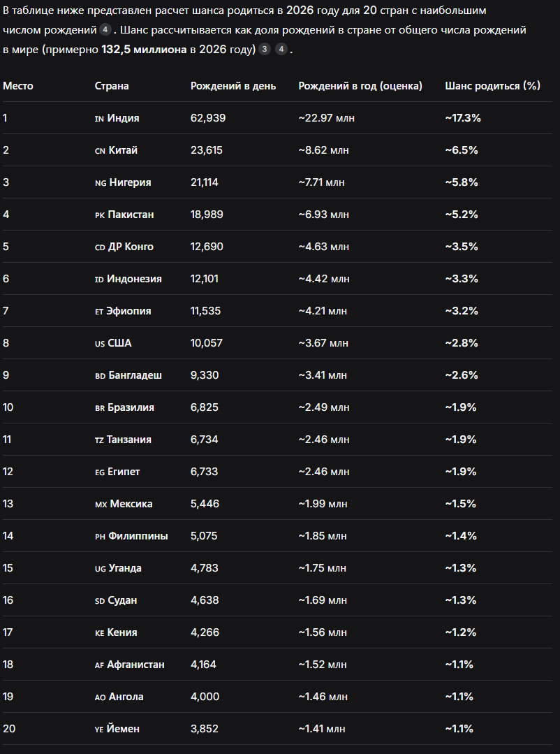
Task: Select the "Страна" column header
Action: click(112, 85)
